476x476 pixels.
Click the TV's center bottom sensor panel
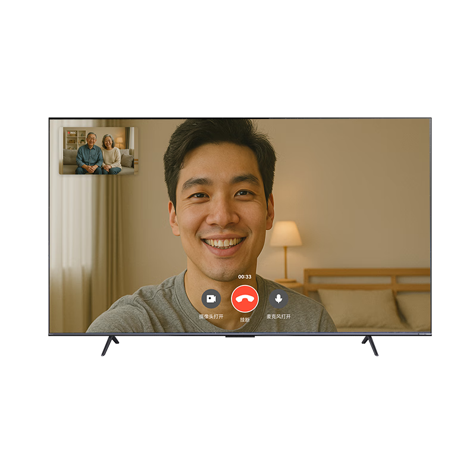240,343
